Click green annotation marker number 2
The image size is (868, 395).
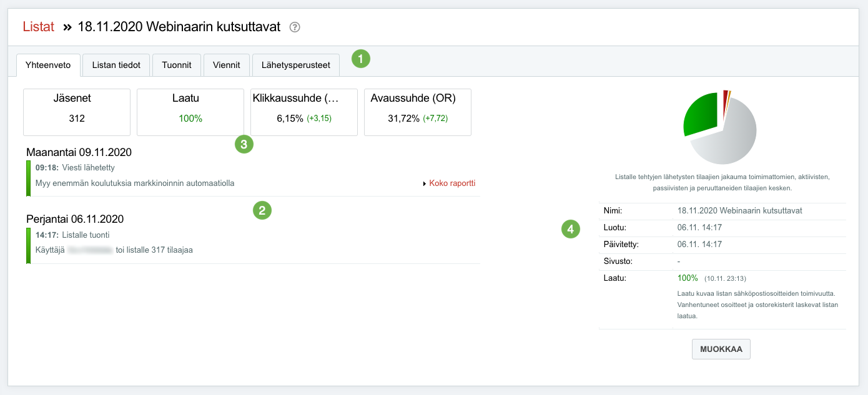(262, 210)
